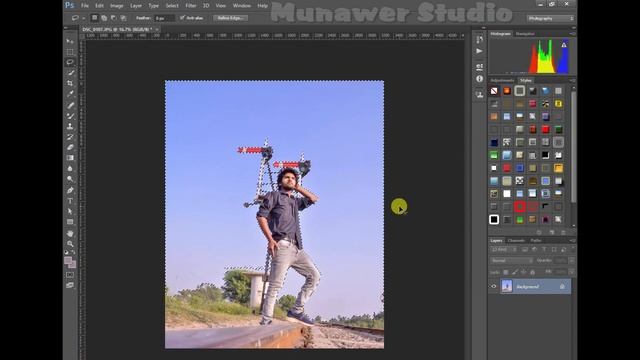The height and width of the screenshot is (360, 640).
Task: Hide the Background layer eye icon
Action: pos(494,287)
